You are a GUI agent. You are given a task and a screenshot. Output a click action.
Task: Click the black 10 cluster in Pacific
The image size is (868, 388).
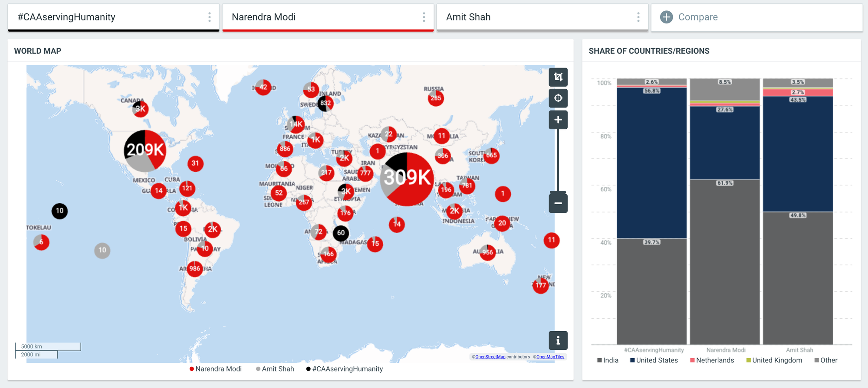click(x=59, y=211)
